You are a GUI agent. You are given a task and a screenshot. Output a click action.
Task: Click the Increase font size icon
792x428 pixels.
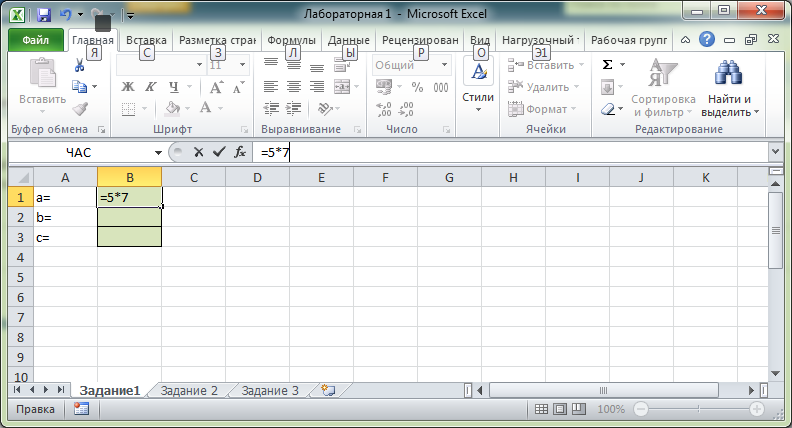pos(216,87)
